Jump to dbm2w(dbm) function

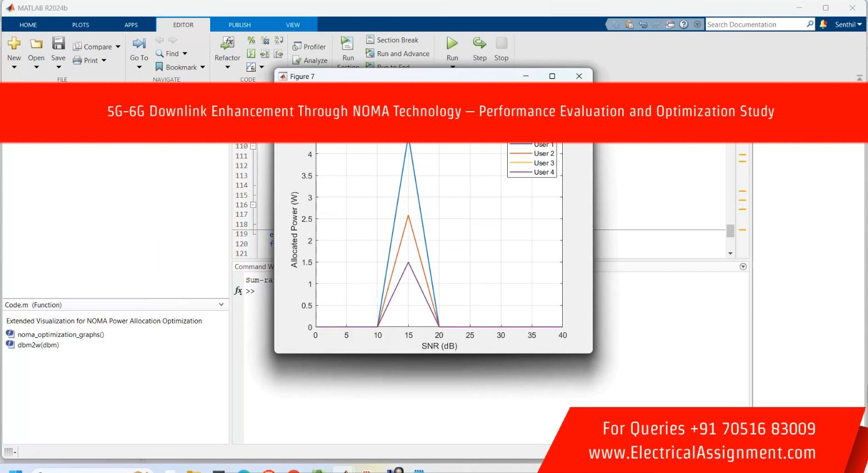click(38, 345)
